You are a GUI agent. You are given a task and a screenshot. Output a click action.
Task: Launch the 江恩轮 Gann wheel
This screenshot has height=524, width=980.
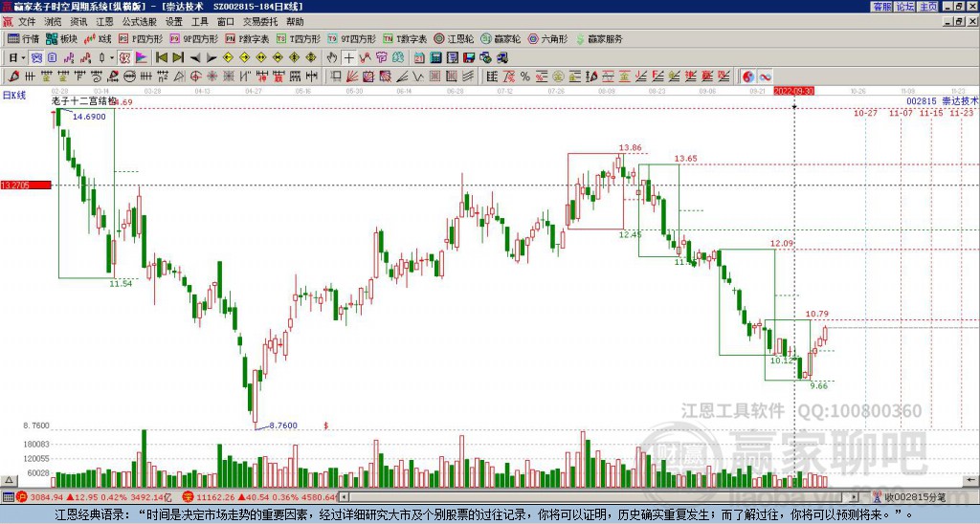pos(454,38)
